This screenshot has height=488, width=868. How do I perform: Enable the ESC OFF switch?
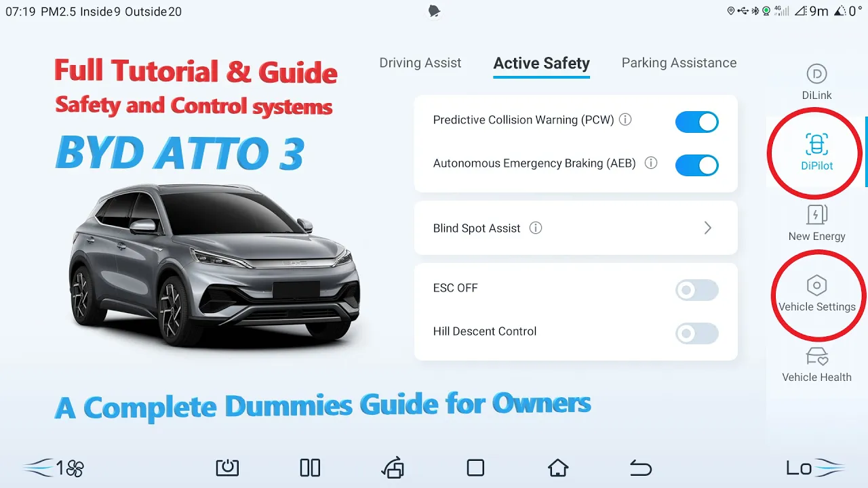[696, 290]
